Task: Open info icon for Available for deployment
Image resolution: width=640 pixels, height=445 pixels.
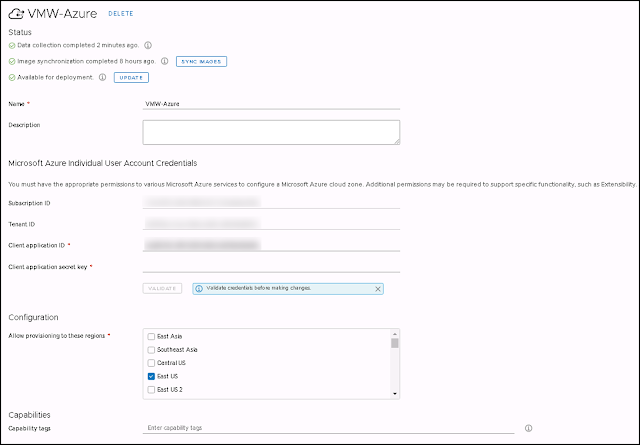Action: click(x=102, y=77)
